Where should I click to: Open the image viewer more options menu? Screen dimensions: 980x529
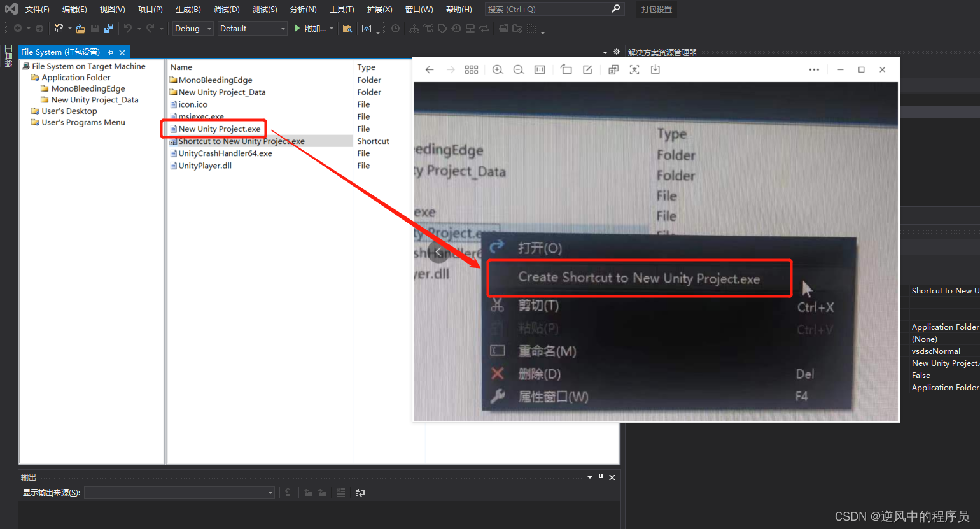pos(814,70)
